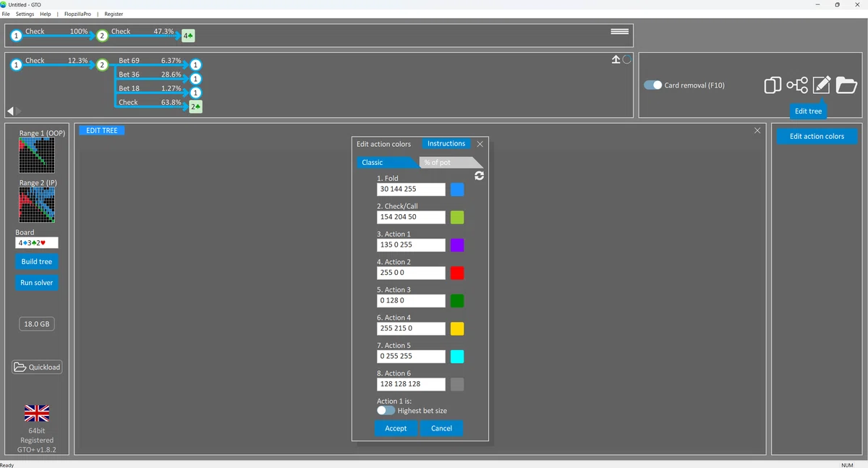
Task: Open the hamburger menu in the top tree bar
Action: pos(619,32)
